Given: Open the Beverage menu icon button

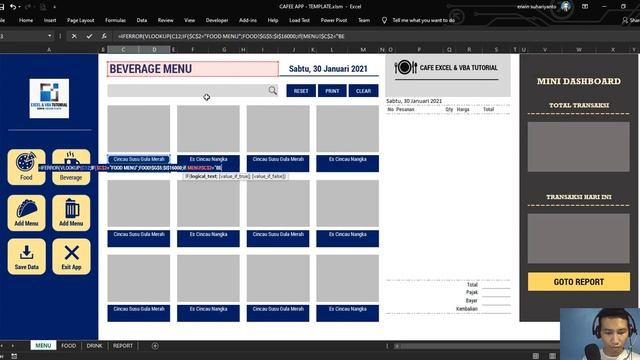Looking at the screenshot, I should click(x=71, y=167).
